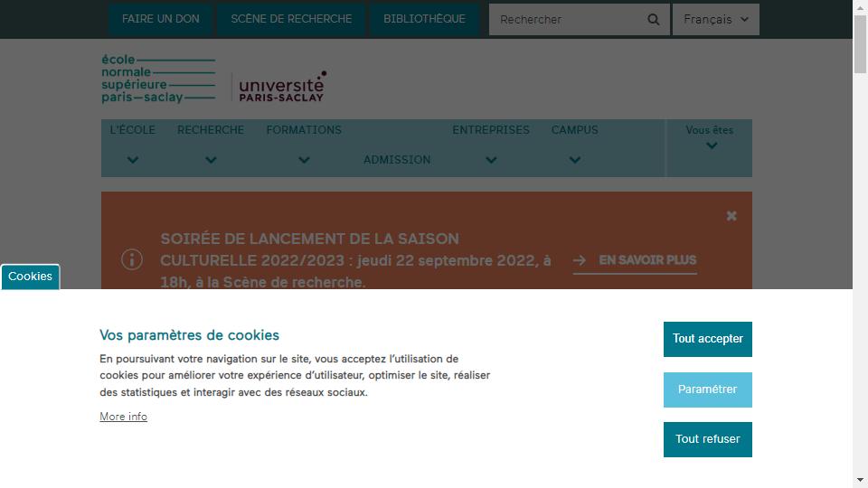Open the SCÈNE DE RECHERCHE link
This screenshot has width=868, height=488.
point(291,19)
